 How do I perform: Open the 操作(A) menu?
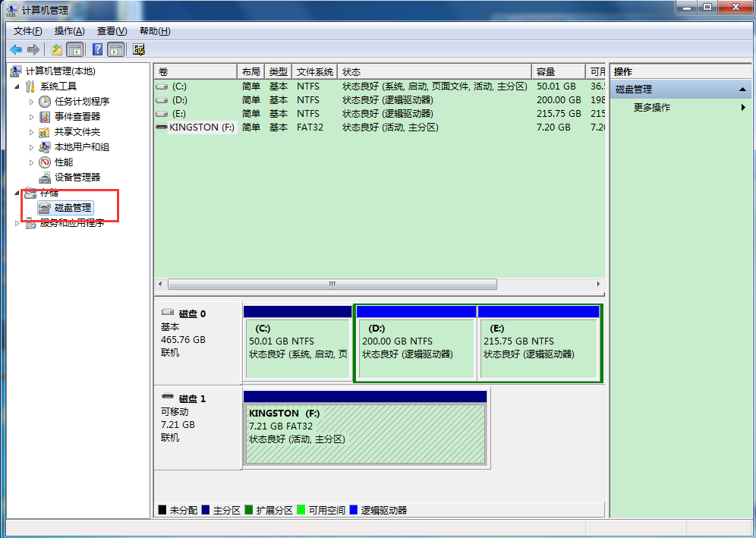click(x=69, y=31)
